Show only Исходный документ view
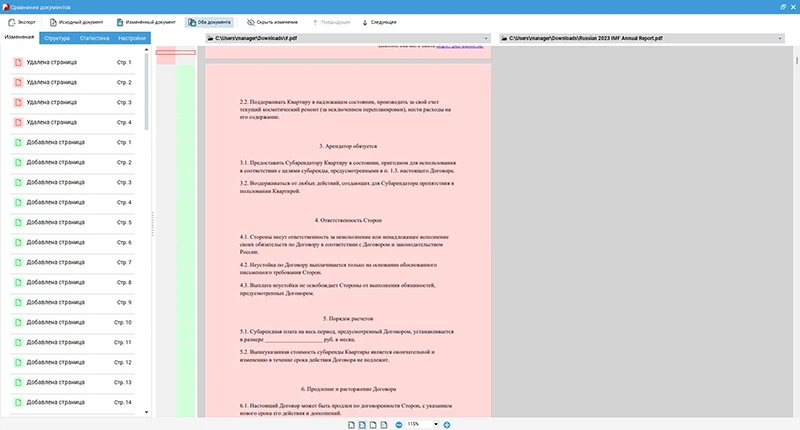Viewport: 800px width, 430px height. click(x=76, y=22)
